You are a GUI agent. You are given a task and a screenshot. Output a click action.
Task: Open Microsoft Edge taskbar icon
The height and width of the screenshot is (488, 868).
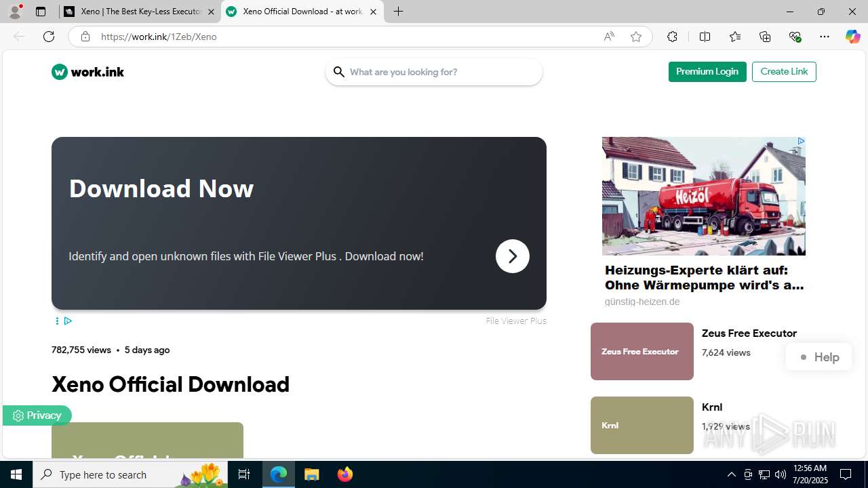pos(279,474)
